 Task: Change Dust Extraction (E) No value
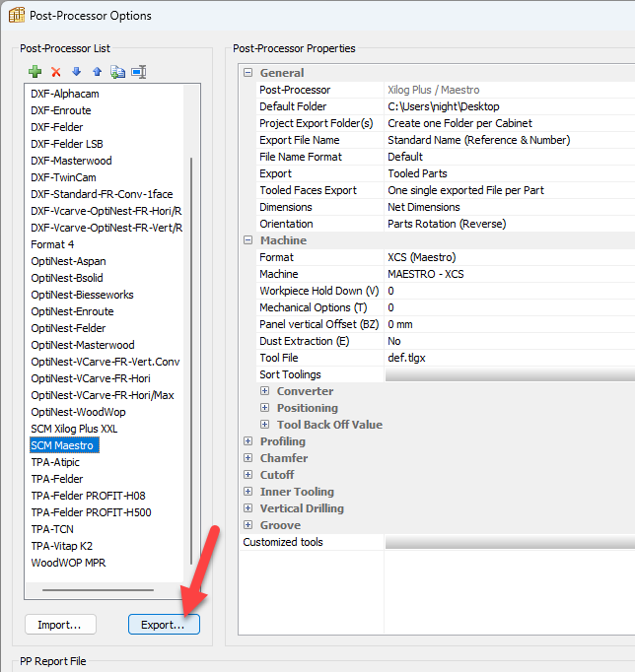(510, 341)
